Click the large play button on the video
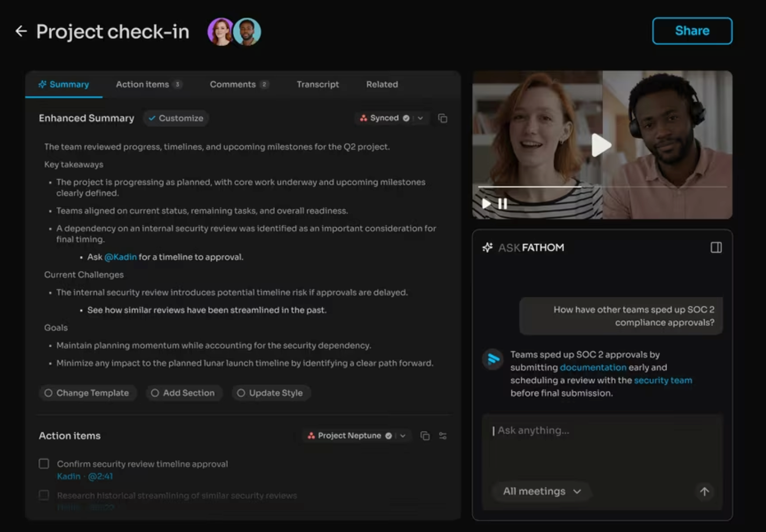Screen dimensions: 766x532 tap(601, 145)
